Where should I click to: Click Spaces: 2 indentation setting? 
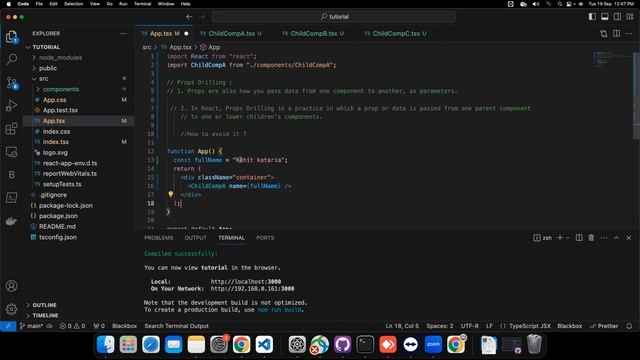(440, 326)
